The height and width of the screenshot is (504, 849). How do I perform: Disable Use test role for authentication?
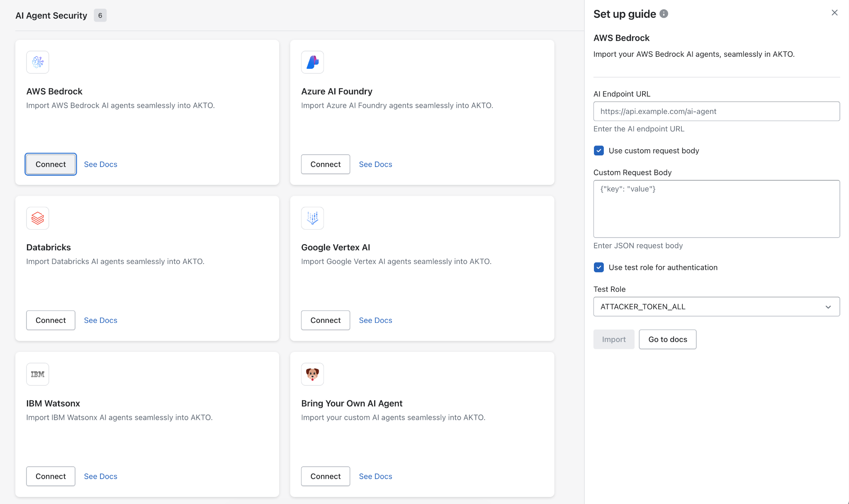tap(598, 267)
